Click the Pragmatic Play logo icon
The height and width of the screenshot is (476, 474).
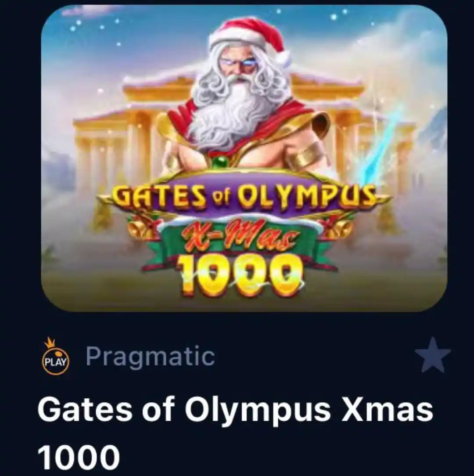(56, 356)
